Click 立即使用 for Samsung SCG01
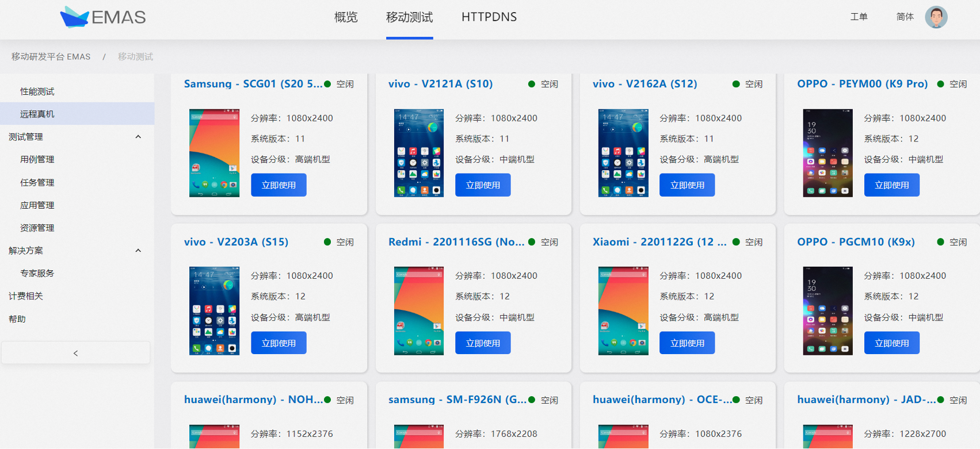 tap(279, 185)
